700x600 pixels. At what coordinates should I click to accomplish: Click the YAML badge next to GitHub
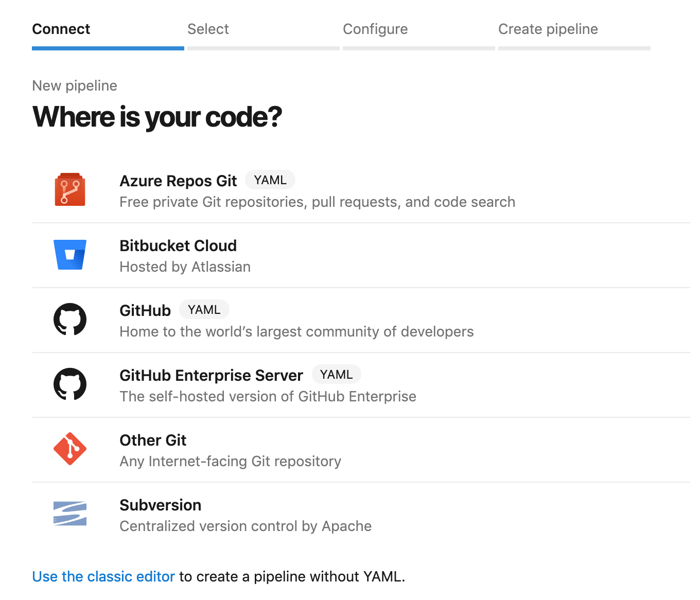coord(204,309)
